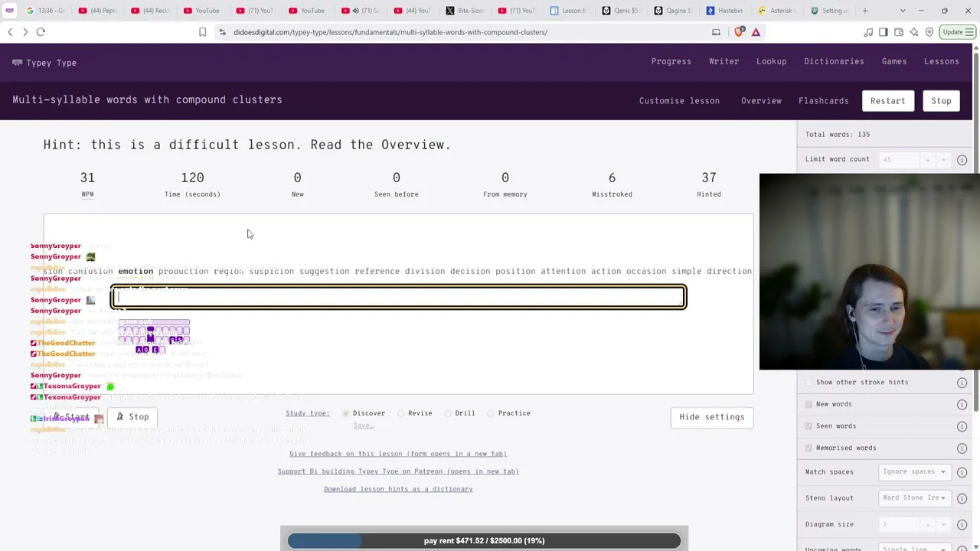The image size is (980, 551).
Task: Enable Show other stroke hints checkbox
Action: pos(809,383)
